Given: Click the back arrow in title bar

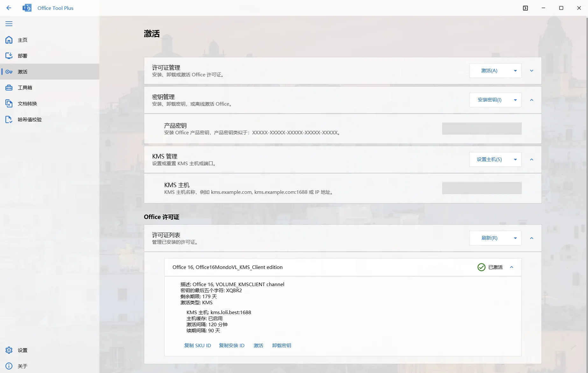Looking at the screenshot, I should (x=9, y=8).
